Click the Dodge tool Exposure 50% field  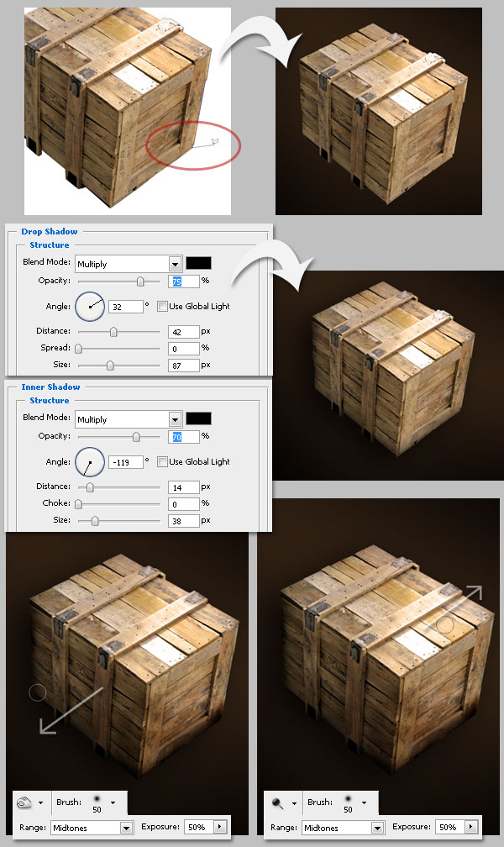point(450,827)
